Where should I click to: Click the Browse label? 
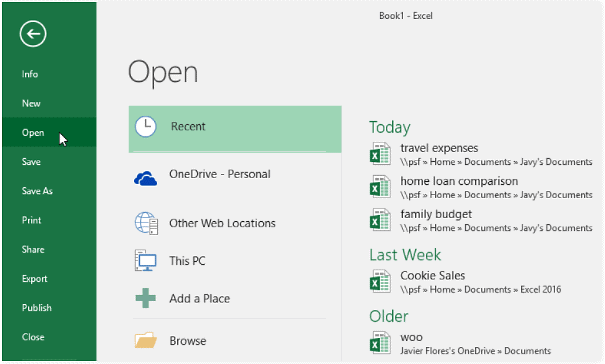click(x=188, y=341)
